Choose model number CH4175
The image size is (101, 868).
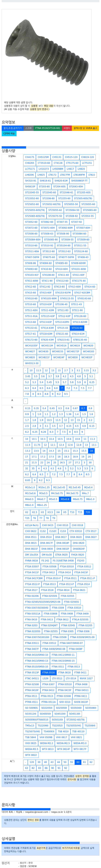tap(30, 157)
